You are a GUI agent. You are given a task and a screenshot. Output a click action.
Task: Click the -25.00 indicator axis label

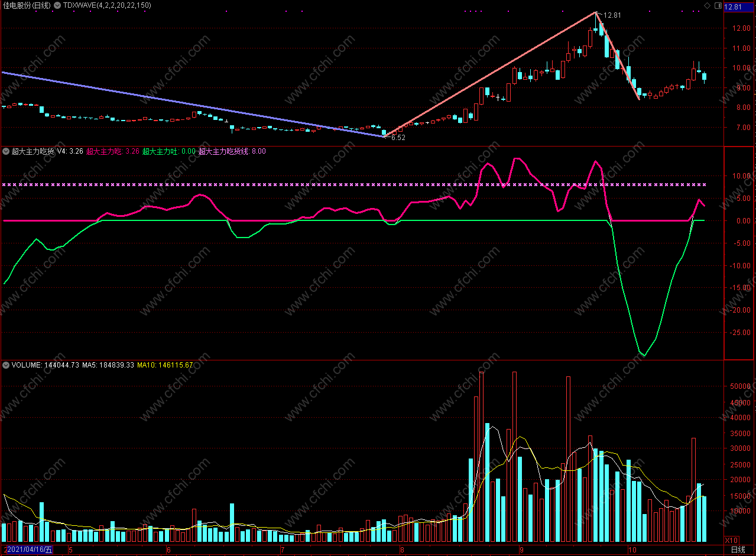click(x=741, y=333)
